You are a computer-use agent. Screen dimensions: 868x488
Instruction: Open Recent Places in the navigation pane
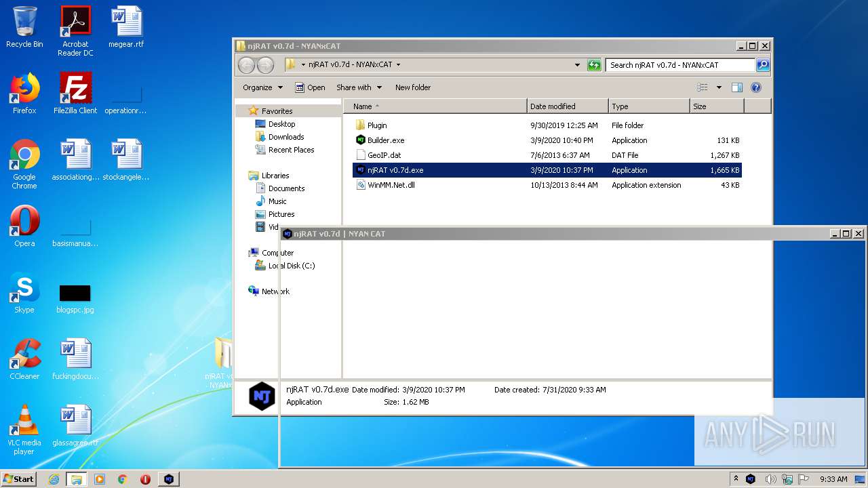(x=291, y=150)
